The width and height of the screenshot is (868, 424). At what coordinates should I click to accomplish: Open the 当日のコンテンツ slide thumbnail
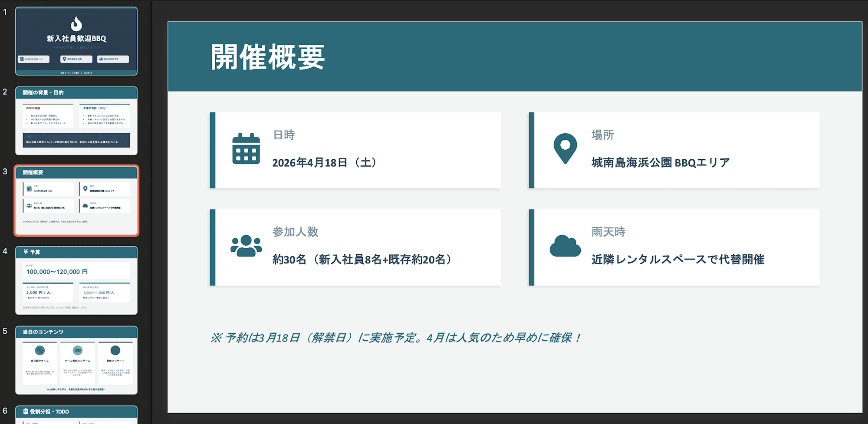pos(76,361)
